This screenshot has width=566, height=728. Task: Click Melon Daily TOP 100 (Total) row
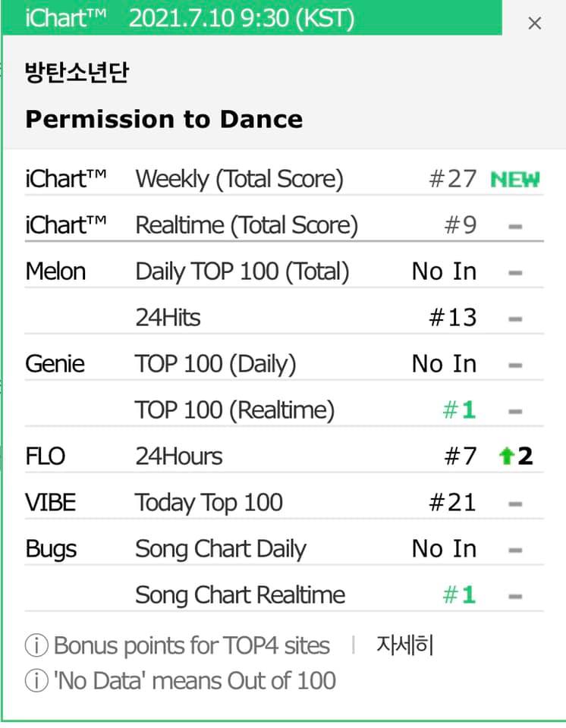[x=242, y=271]
